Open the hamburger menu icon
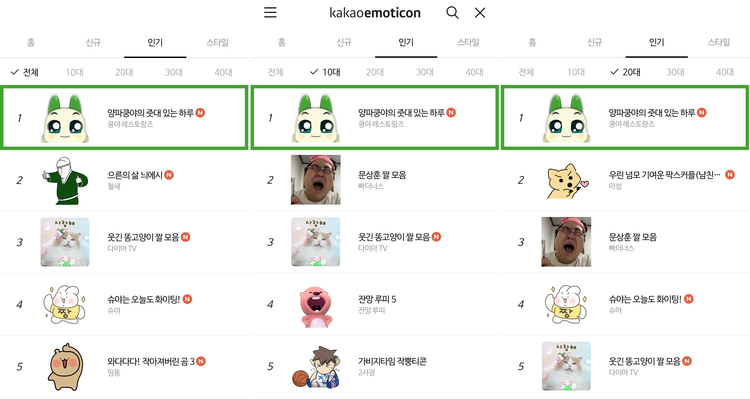Image resolution: width=750 pixels, height=399 pixels. click(x=270, y=12)
